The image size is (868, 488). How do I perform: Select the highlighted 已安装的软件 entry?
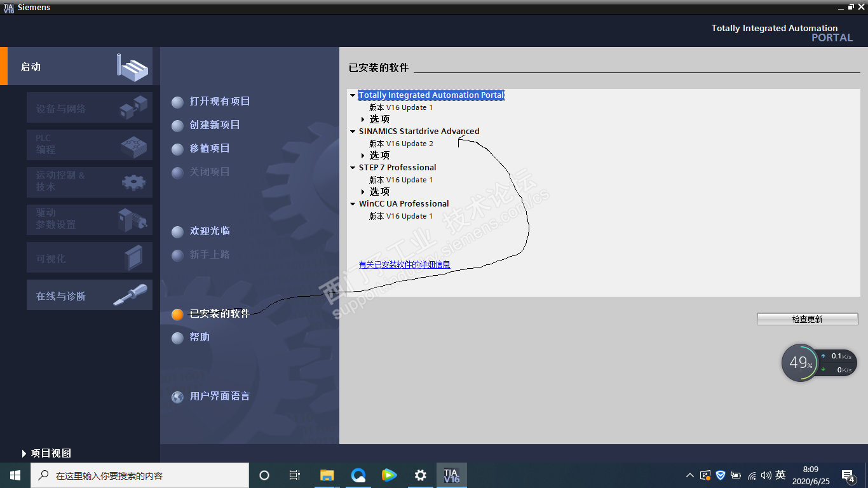220,313
